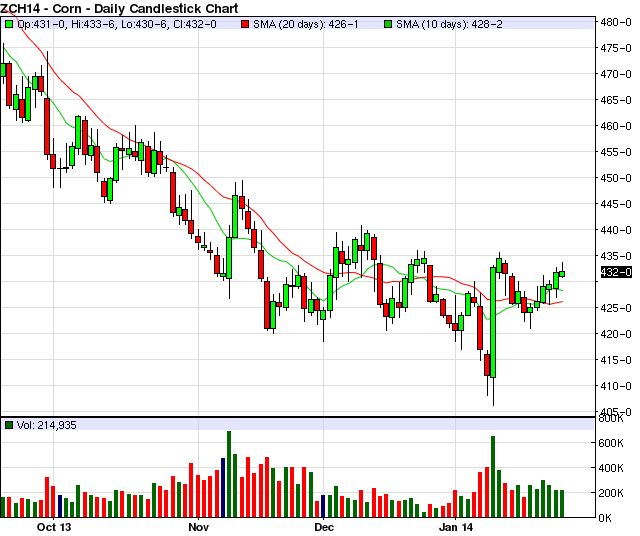
Task: Click the "Oct 13" date axis label
Action: coord(54,527)
